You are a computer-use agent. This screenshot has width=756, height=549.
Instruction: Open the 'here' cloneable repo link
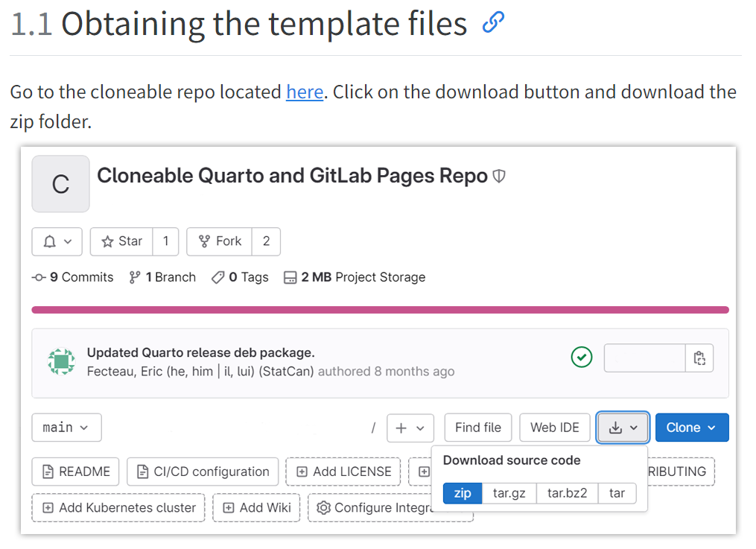click(305, 92)
